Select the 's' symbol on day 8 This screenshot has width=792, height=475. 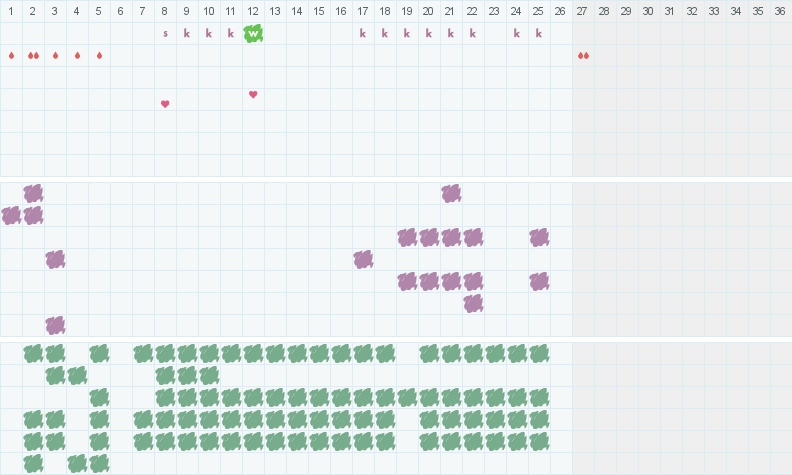click(165, 34)
